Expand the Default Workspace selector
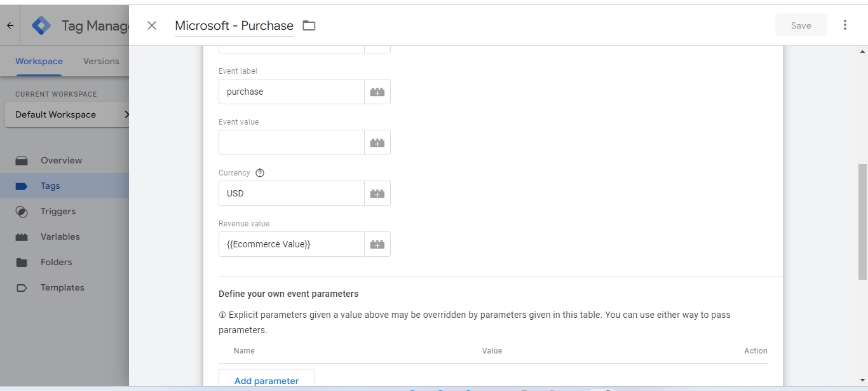 pos(67,114)
